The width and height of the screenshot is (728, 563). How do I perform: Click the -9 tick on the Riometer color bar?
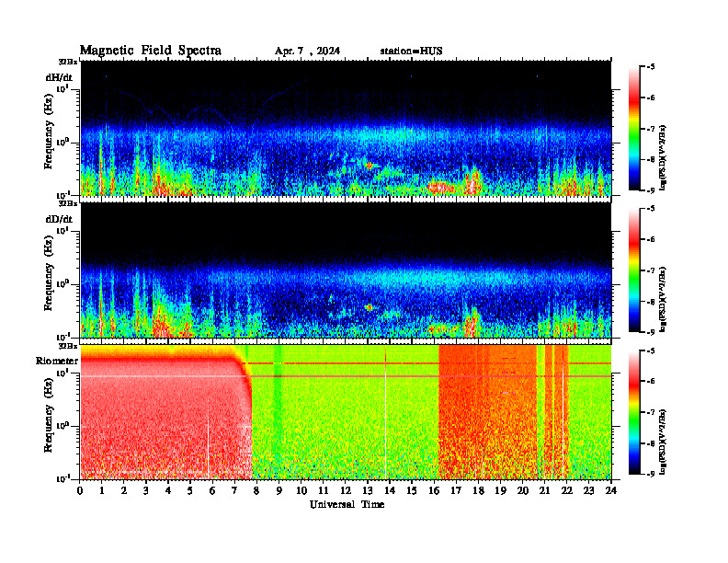point(650,474)
